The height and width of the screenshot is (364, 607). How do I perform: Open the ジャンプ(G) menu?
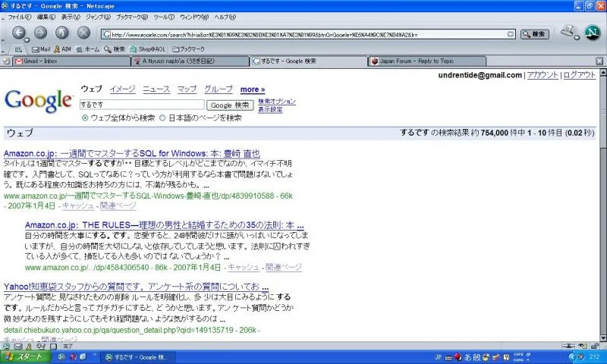coord(98,17)
